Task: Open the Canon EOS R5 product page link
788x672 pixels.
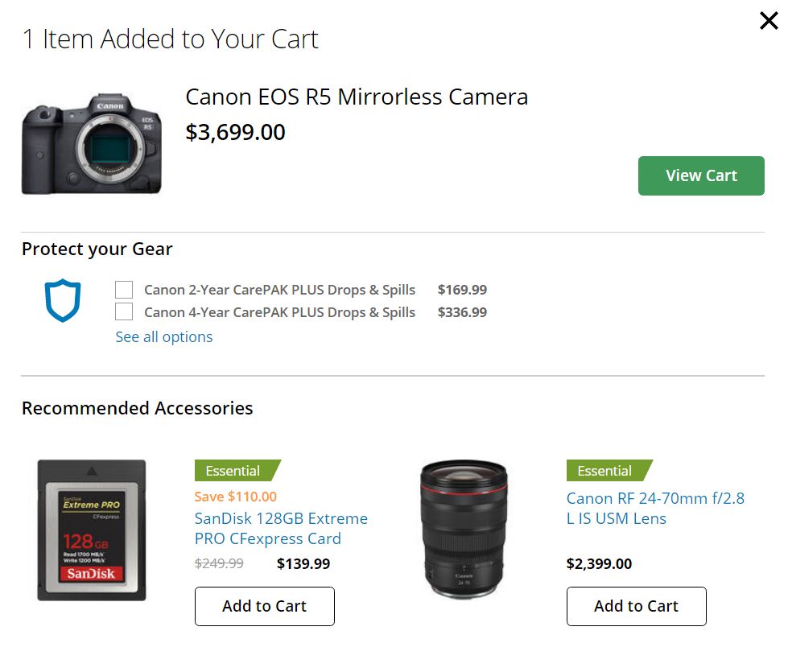Action: coord(357,97)
